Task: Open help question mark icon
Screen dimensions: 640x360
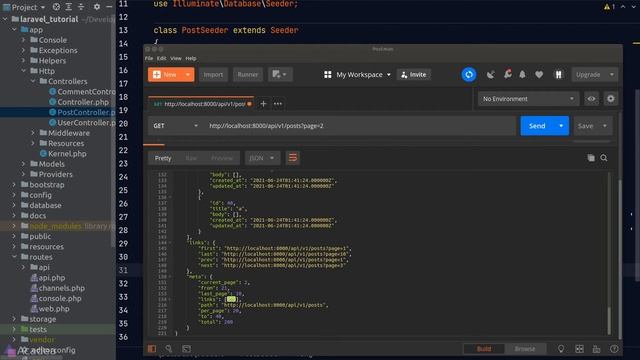Action: (614, 349)
